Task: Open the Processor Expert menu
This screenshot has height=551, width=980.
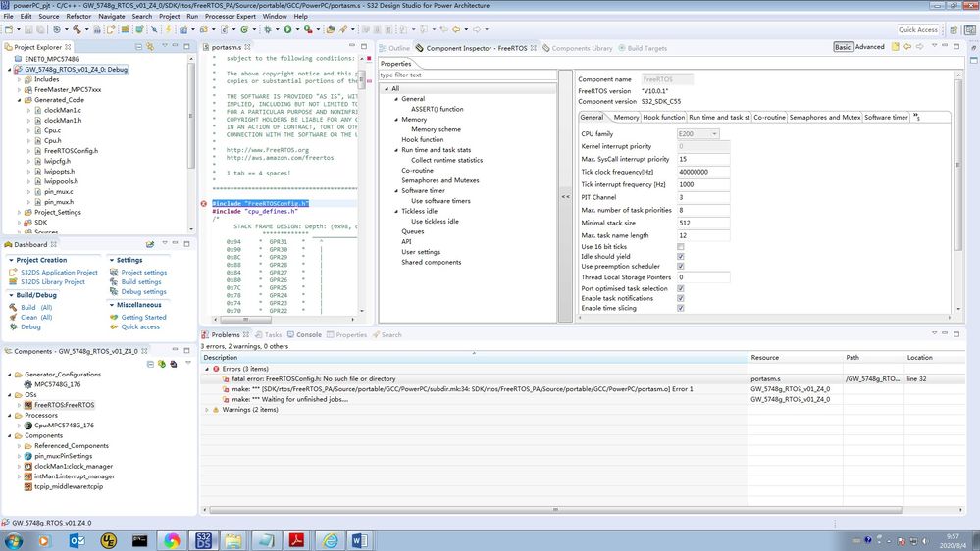Action: 232,17
